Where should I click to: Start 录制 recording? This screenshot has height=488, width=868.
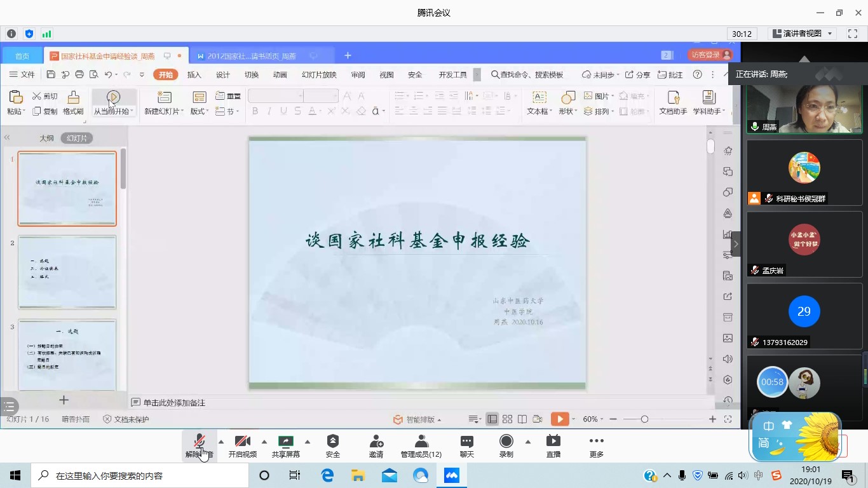point(506,442)
